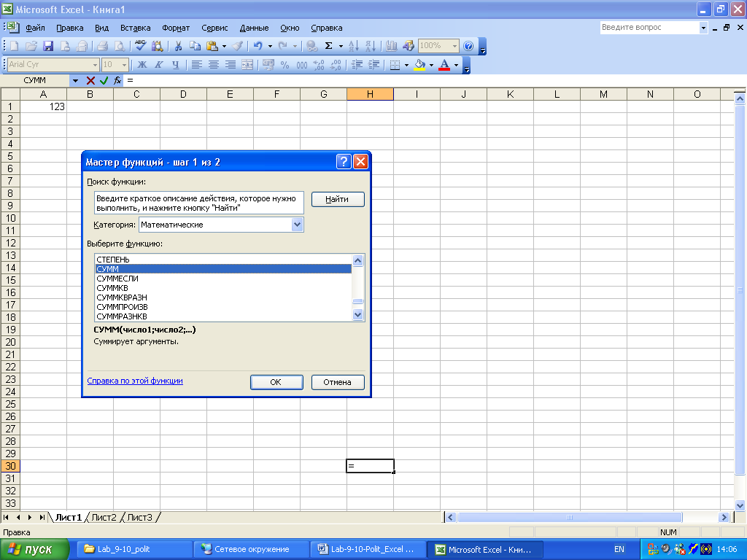Screen dimensions: 747x560
Task: Apply Percent style icon
Action: [285, 64]
